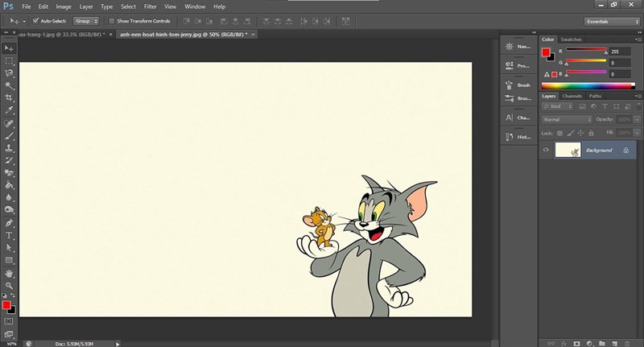Open the Fill dropdown arrow

pos(637,133)
